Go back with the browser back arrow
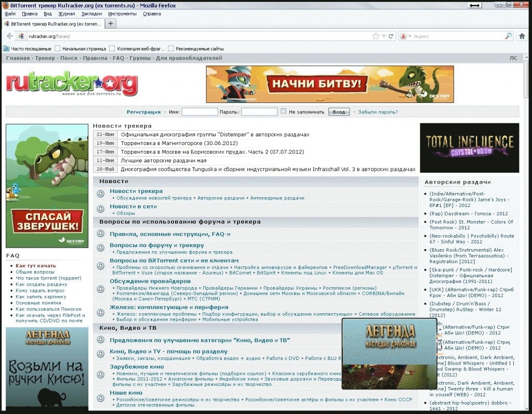The width and height of the screenshot is (532, 414). [x=10, y=36]
